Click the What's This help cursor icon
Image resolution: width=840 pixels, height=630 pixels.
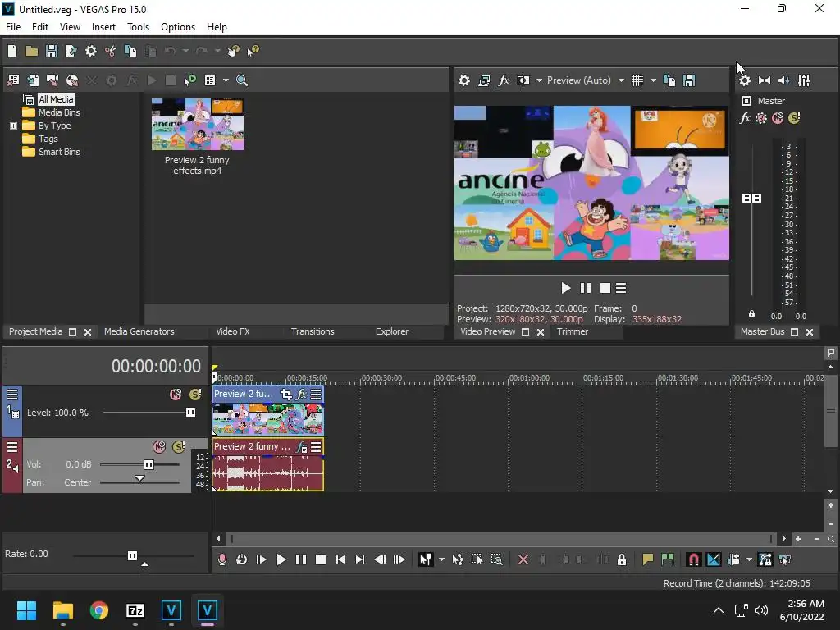253,51
